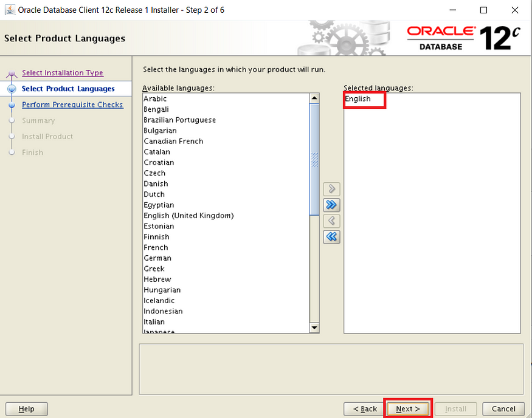
Task: Open Select Installation Type step link
Action: click(63, 72)
